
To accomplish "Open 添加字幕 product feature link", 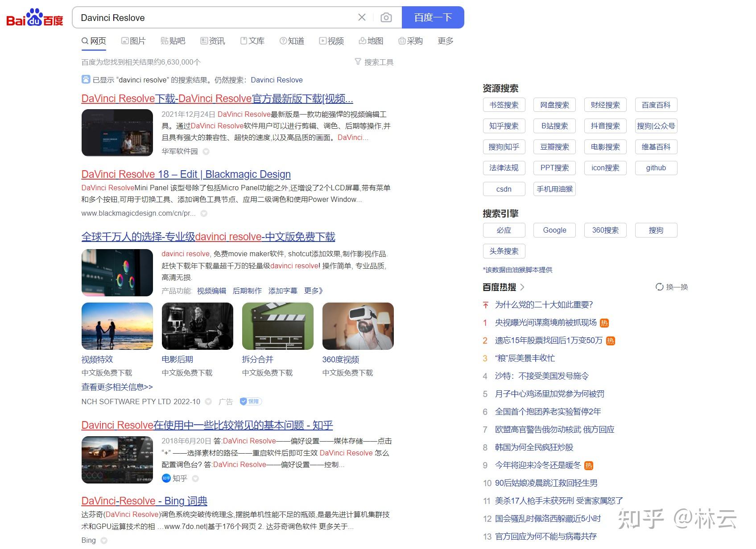I will 283,291.
